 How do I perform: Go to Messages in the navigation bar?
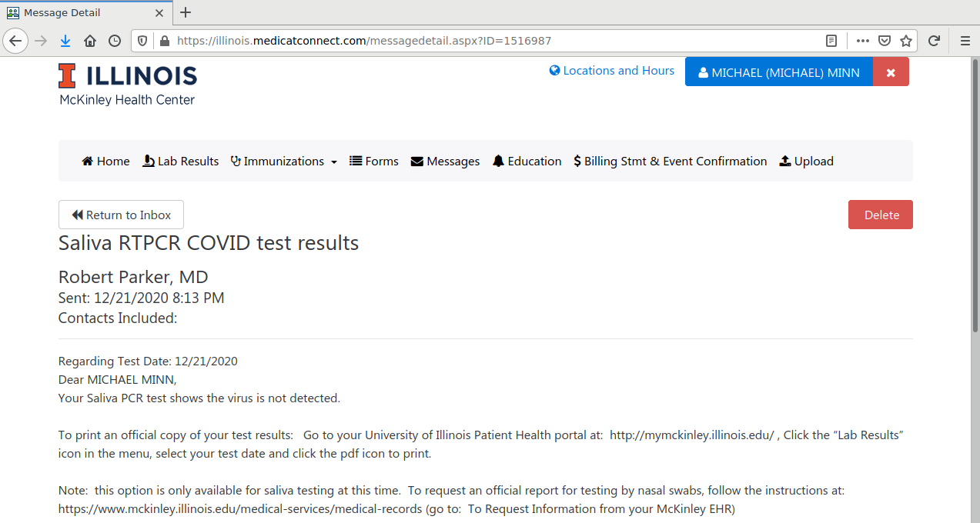click(x=445, y=162)
